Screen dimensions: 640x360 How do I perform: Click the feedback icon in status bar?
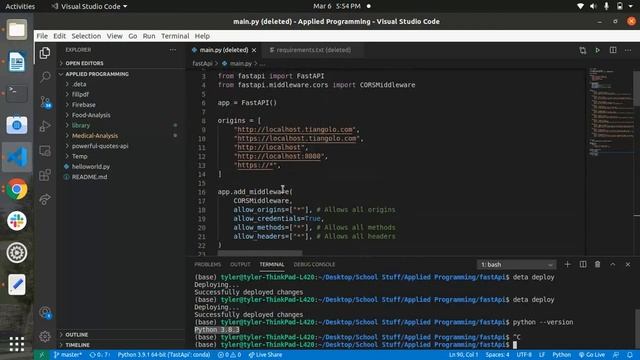(616, 355)
